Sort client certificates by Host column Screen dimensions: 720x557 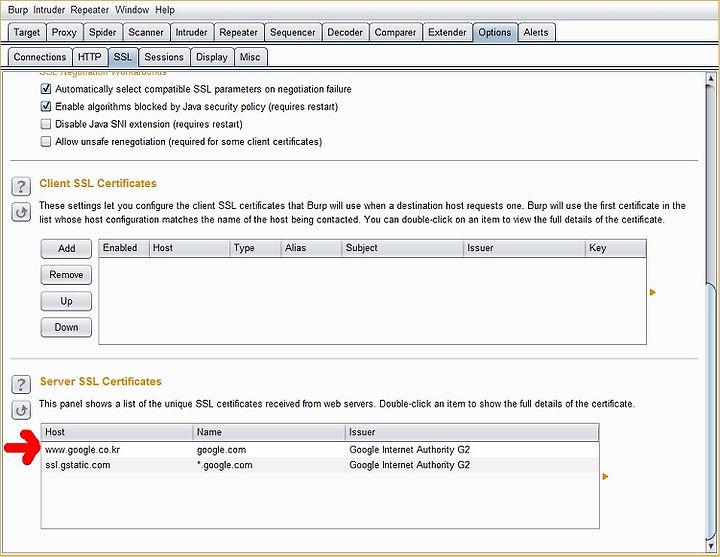click(x=189, y=248)
